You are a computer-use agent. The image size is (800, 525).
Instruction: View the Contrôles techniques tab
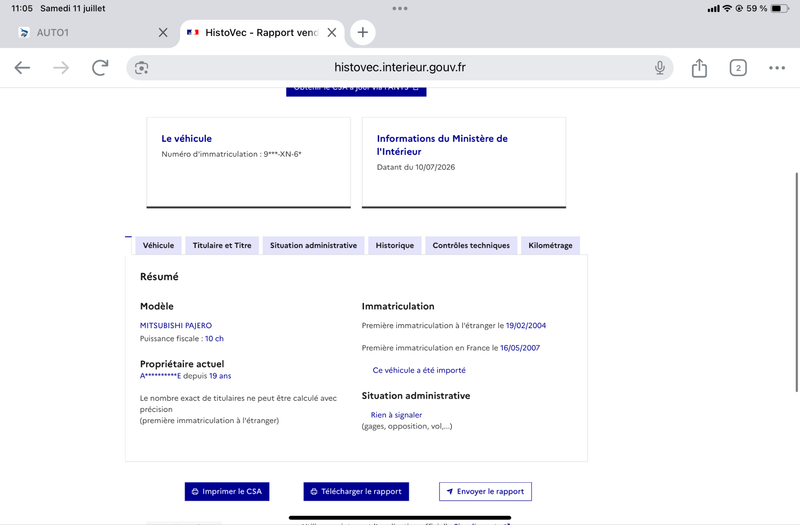pyautogui.click(x=471, y=245)
